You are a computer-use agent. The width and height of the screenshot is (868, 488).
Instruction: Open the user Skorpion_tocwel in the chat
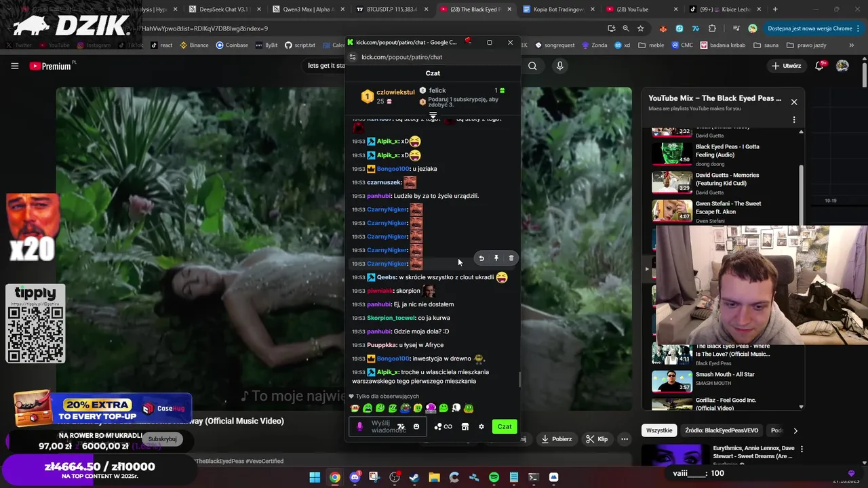(391, 318)
